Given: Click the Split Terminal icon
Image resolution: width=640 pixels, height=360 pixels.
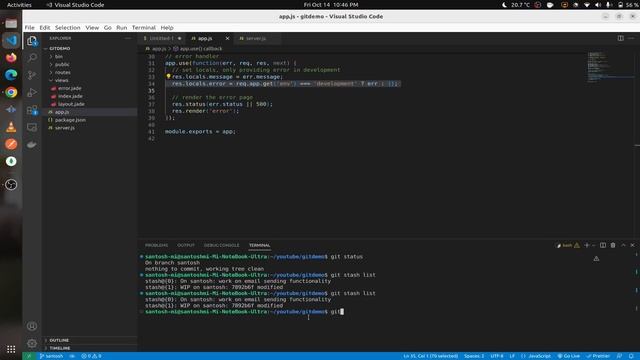Looking at the screenshot, I should coord(603,245).
